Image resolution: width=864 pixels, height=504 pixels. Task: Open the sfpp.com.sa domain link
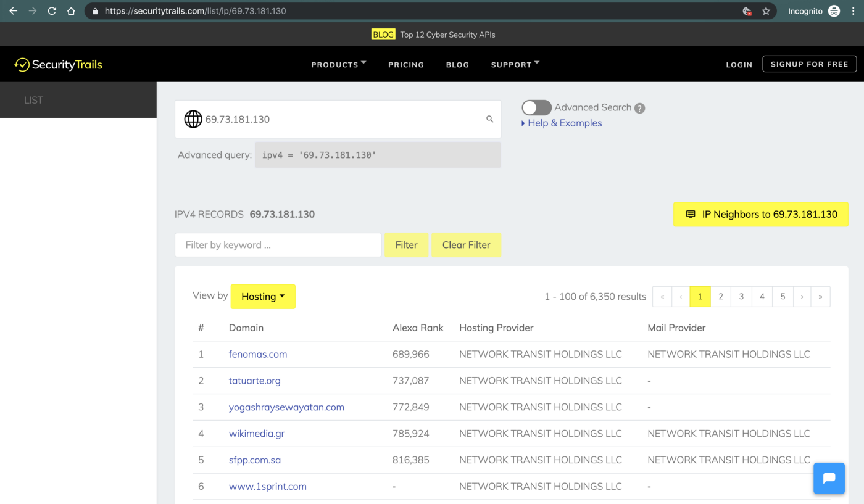pos(255,460)
